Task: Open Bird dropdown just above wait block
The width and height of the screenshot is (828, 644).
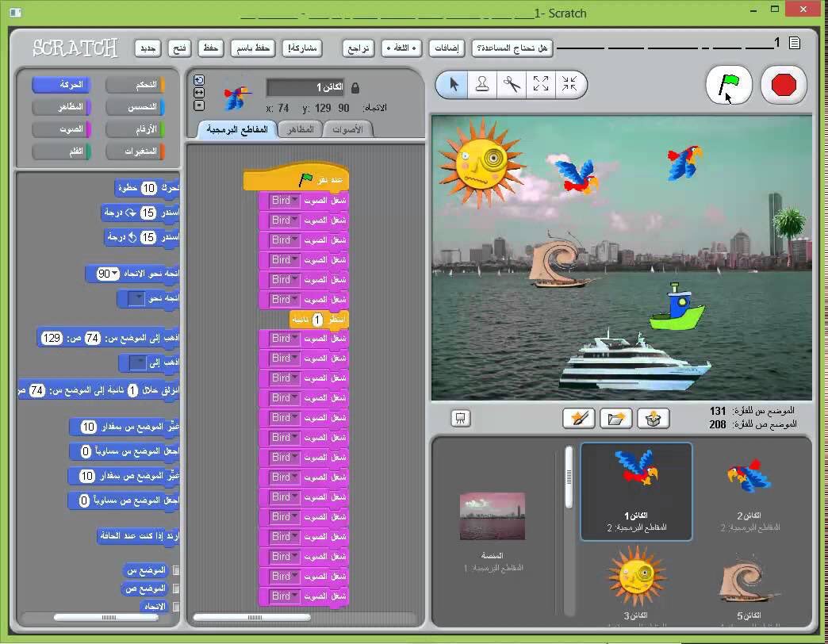Action: tap(284, 299)
